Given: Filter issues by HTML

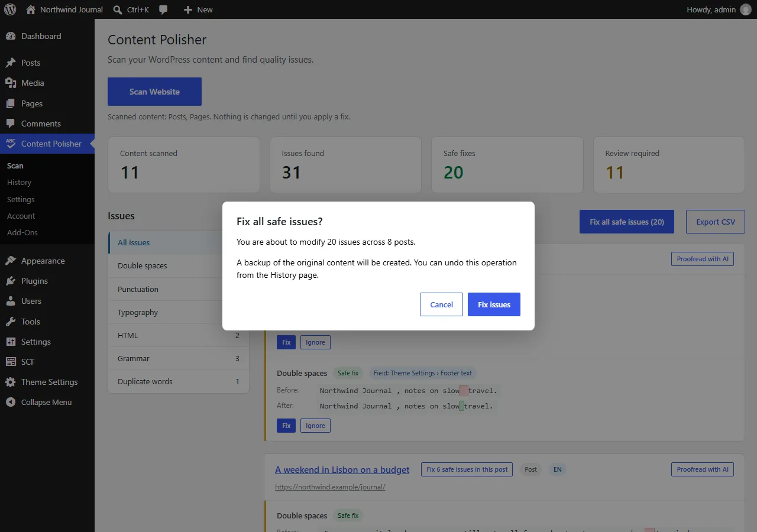Looking at the screenshot, I should (x=179, y=335).
